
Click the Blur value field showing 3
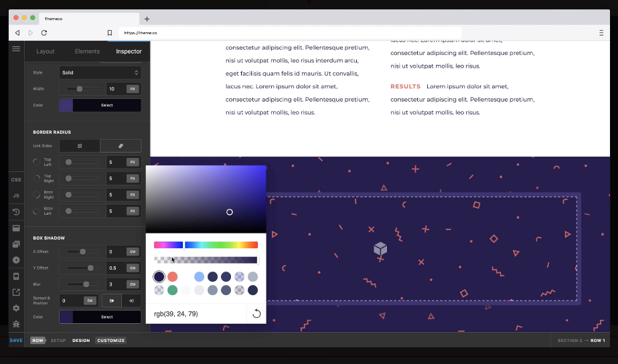coord(116,284)
